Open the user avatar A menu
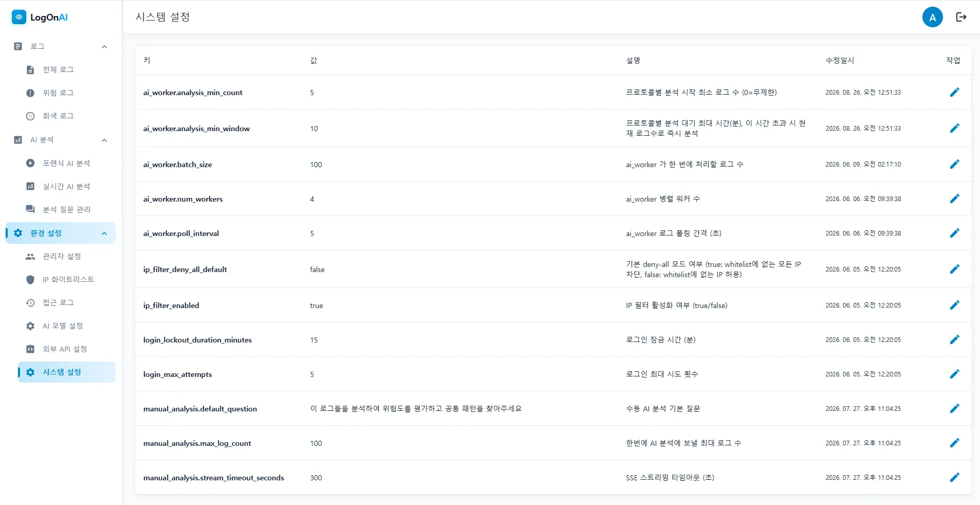The width and height of the screenshot is (980, 505). (x=932, y=17)
